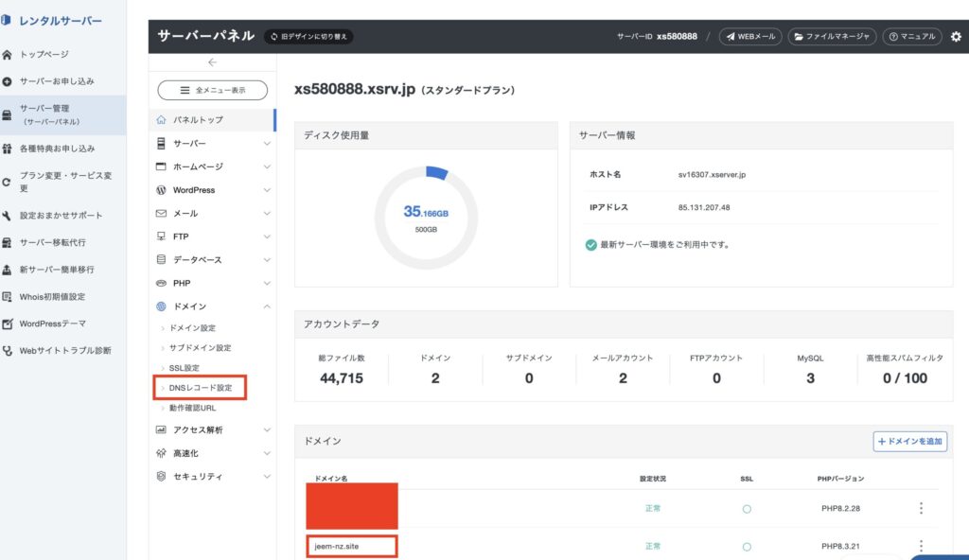Open サーバー管理 in left navigation
Viewport: 969px width, 560px height.
[52, 114]
